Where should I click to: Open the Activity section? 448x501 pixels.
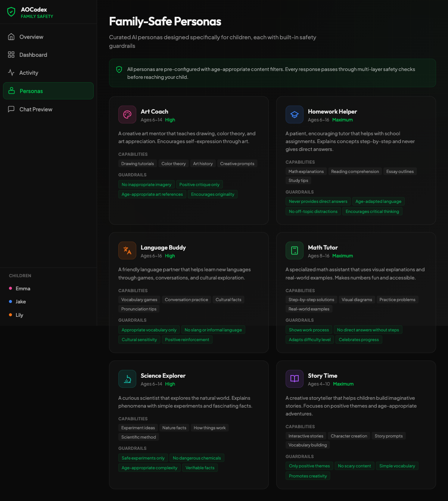[x=29, y=73]
